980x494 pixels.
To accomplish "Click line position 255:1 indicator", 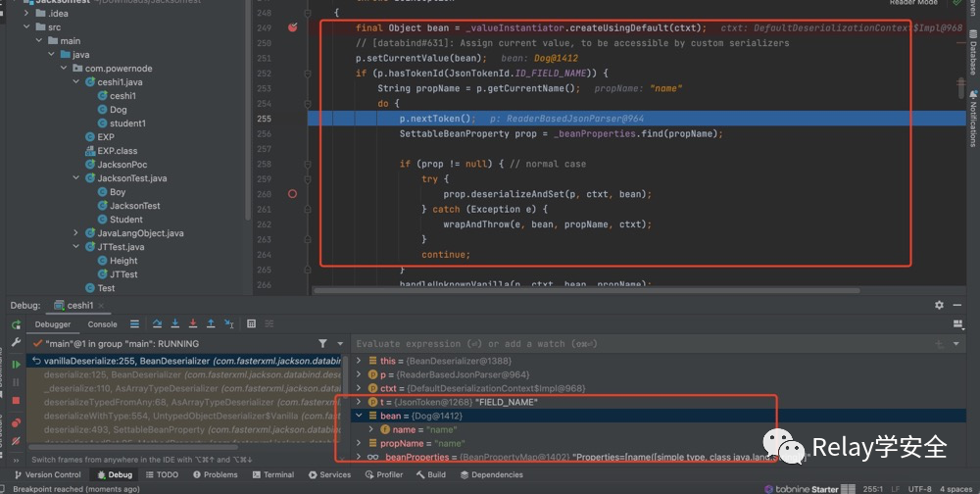I will [872, 489].
